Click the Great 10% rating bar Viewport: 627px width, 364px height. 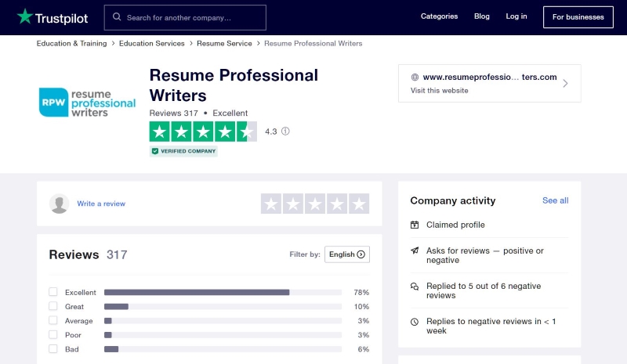[223, 306]
